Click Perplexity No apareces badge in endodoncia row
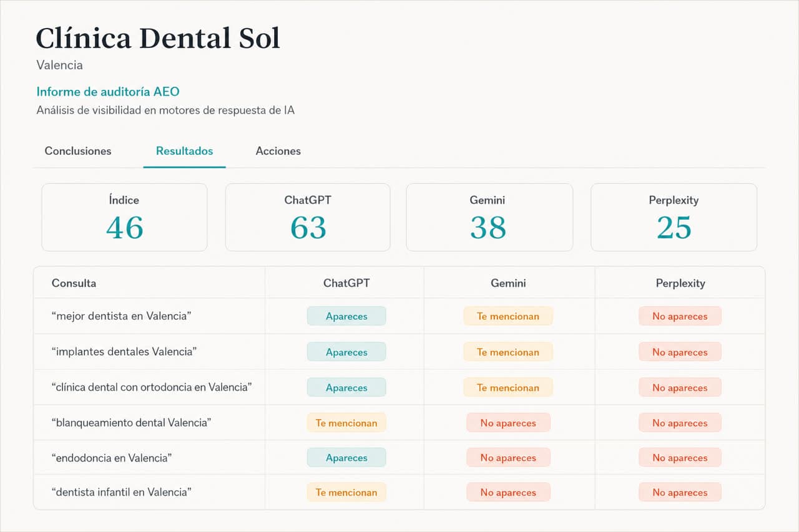This screenshot has height=532, width=799. point(680,458)
